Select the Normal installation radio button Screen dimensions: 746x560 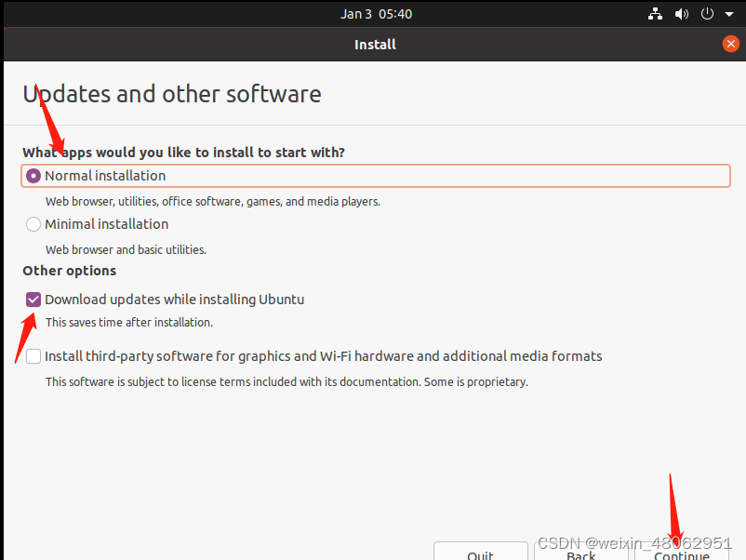tap(34, 176)
